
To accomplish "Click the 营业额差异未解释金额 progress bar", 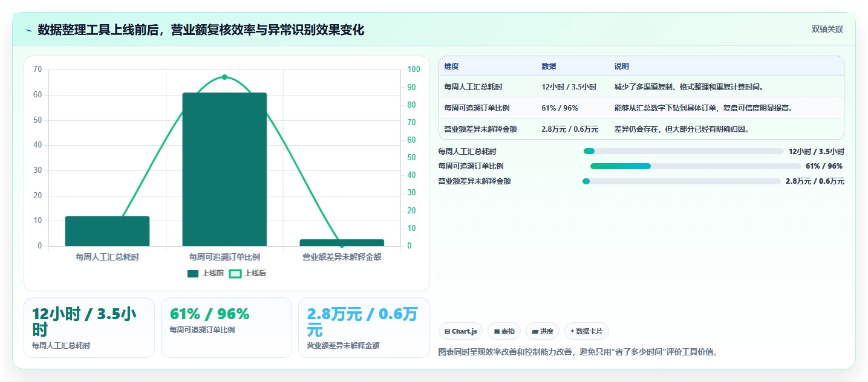I will tap(682, 181).
